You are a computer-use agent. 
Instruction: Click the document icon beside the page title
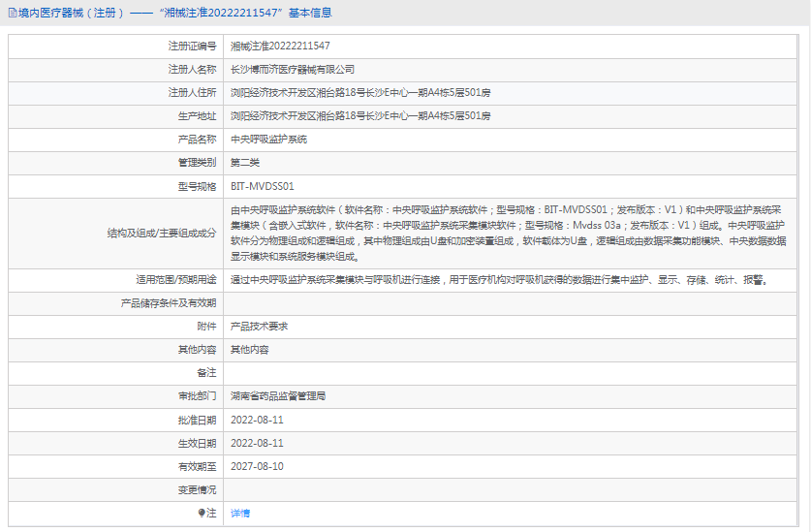pyautogui.click(x=13, y=13)
